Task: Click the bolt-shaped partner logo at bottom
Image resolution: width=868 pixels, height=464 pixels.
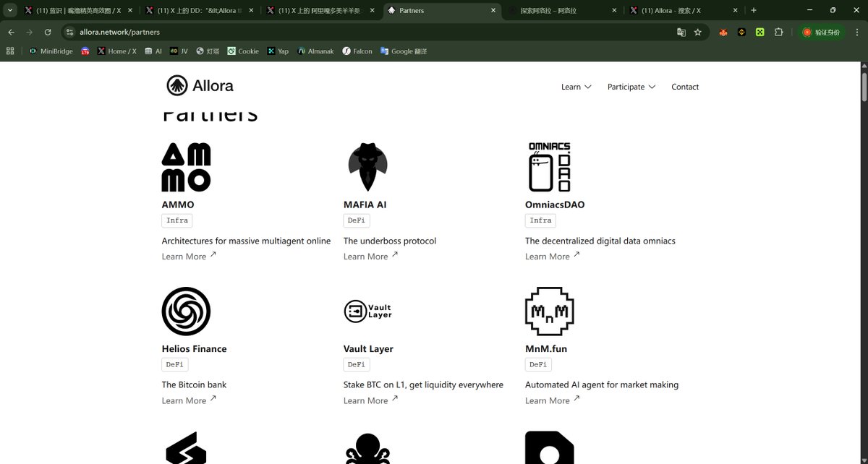Action: tap(186, 448)
